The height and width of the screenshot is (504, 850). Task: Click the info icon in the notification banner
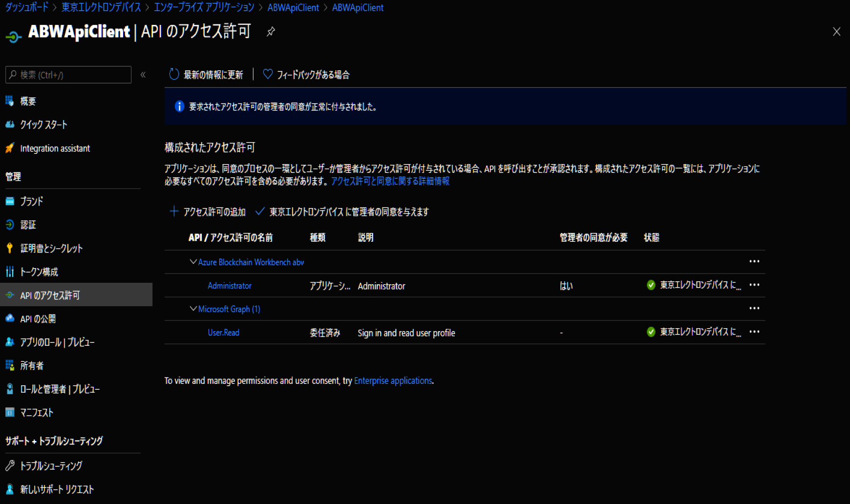point(179,106)
